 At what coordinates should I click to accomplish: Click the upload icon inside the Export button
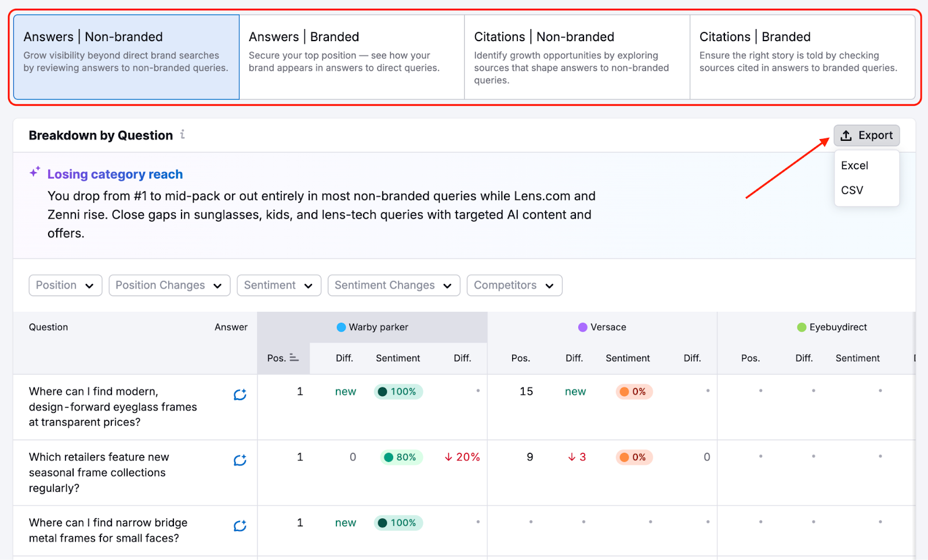tap(847, 135)
